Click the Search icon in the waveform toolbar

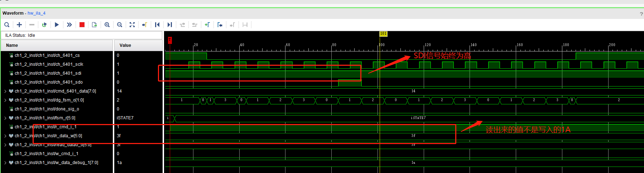(7, 25)
